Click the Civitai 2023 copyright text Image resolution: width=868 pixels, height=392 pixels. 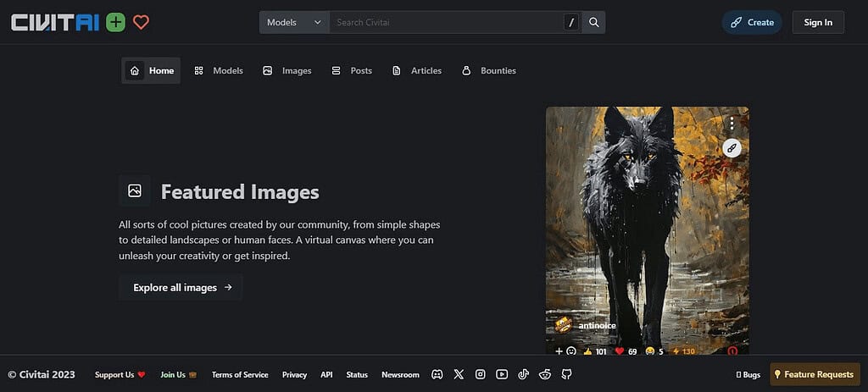(42, 374)
